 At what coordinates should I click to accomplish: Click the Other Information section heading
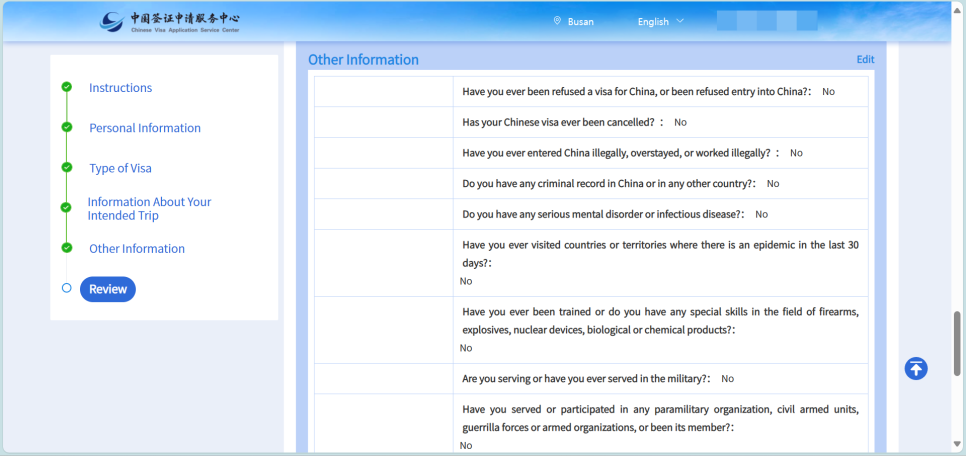[x=363, y=60]
